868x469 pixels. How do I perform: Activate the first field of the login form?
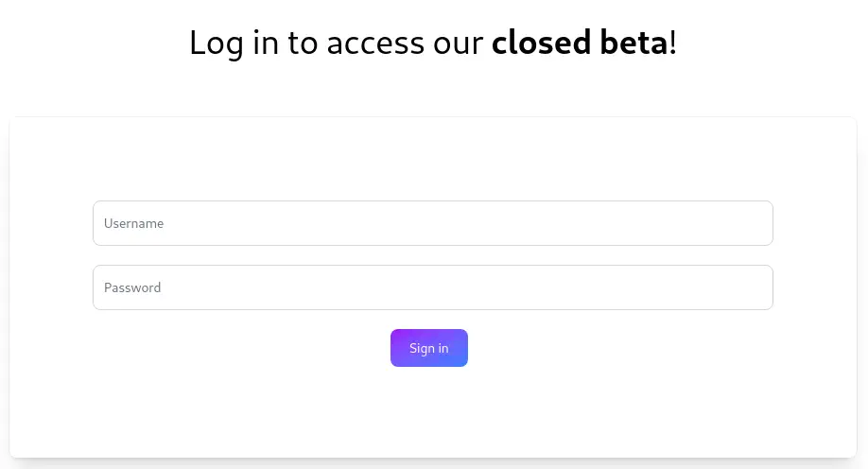click(x=432, y=223)
